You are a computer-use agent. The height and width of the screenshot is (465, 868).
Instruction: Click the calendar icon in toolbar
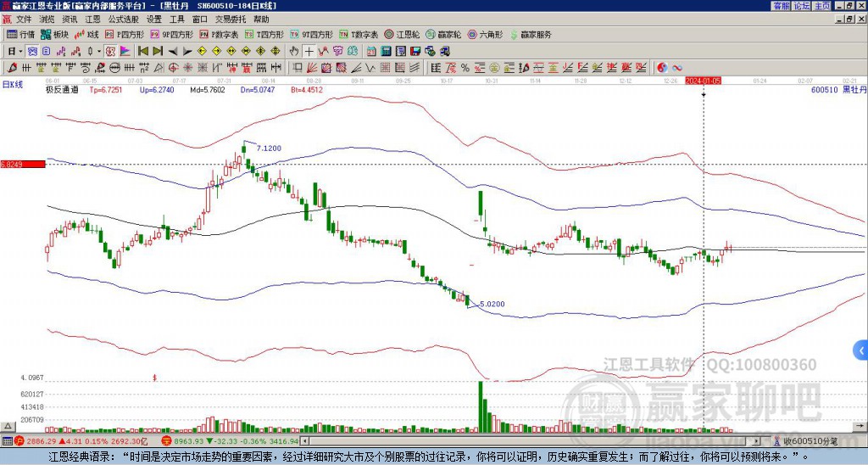[371, 52]
